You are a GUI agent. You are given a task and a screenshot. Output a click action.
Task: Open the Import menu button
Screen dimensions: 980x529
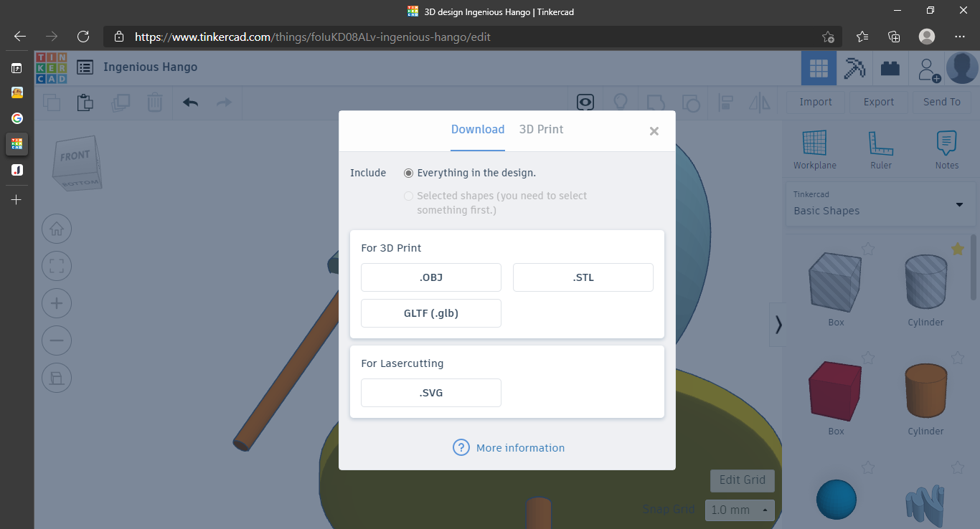tap(816, 102)
